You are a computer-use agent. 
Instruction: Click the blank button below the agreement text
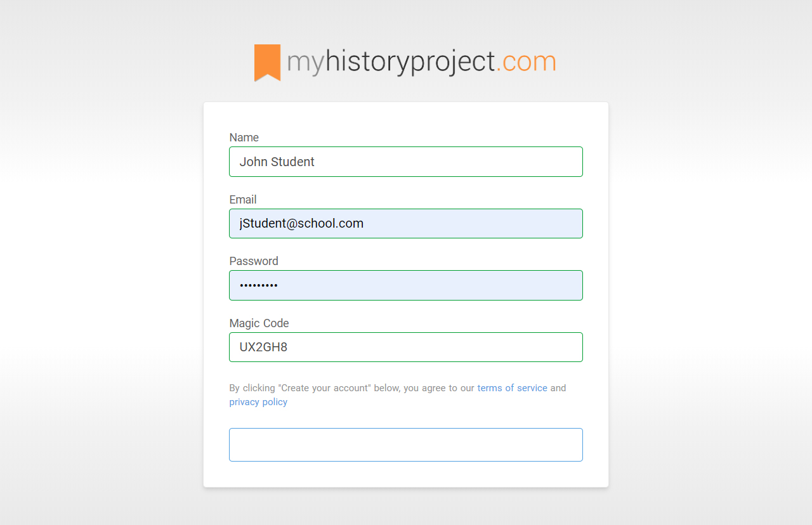406,444
